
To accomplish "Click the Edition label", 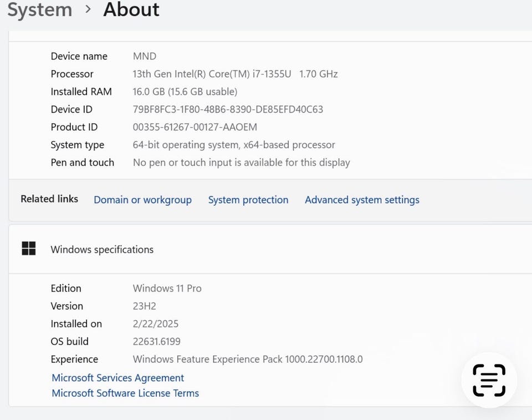I will [66, 289].
